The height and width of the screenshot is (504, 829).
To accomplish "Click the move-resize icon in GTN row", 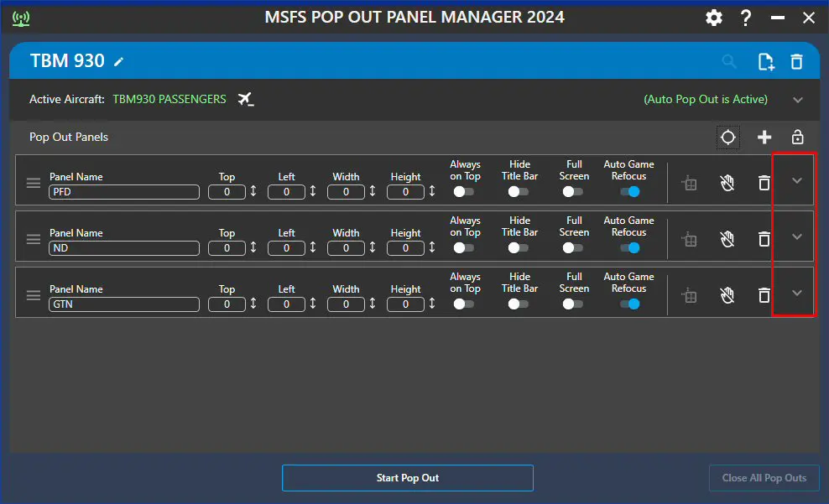I will click(x=689, y=295).
